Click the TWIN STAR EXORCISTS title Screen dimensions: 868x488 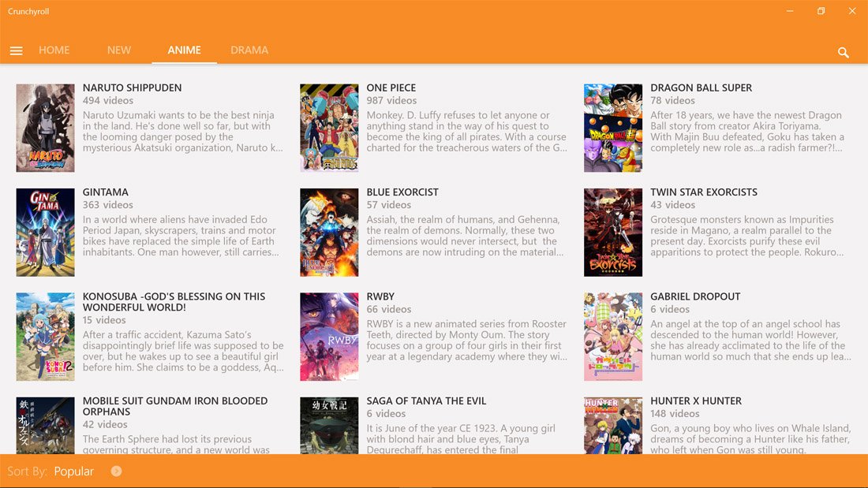[704, 192]
